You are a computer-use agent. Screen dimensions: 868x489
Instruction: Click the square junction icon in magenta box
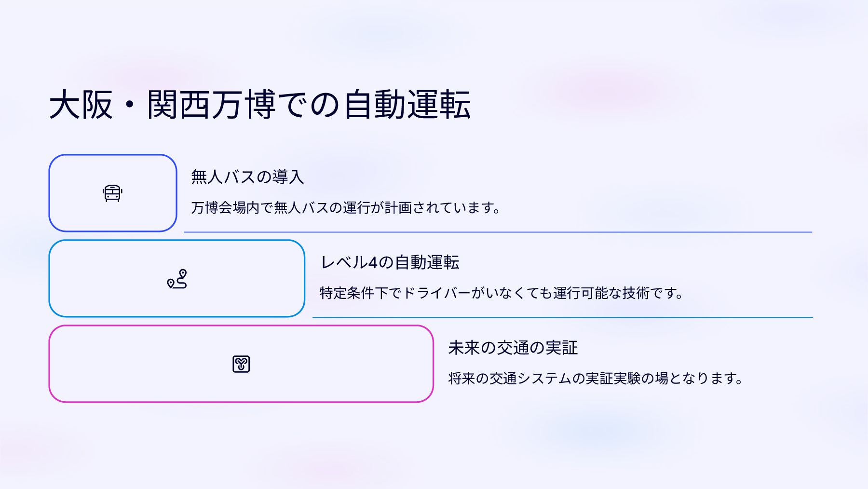click(241, 364)
